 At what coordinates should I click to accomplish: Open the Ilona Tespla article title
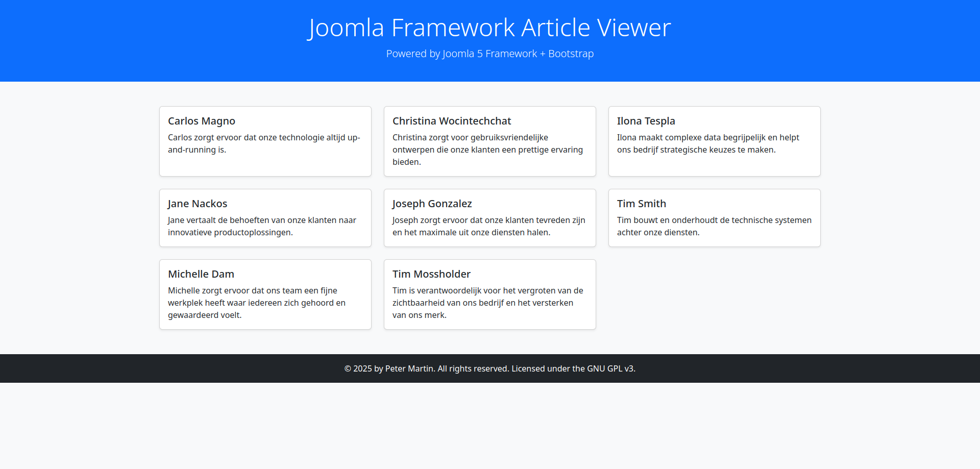tap(646, 121)
